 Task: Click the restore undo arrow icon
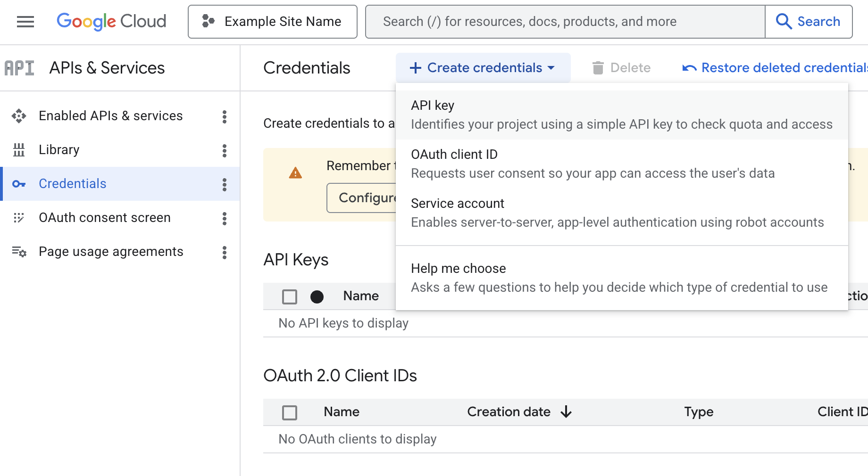coord(689,68)
